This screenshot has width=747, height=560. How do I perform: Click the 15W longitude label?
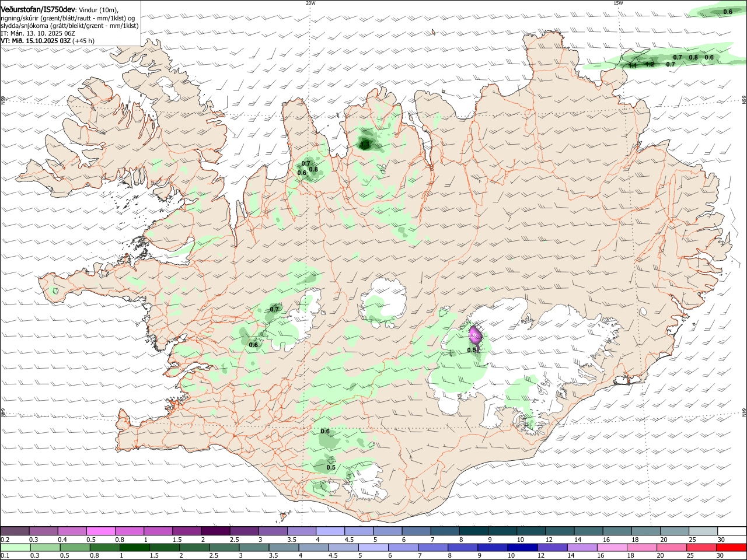pos(618,3)
